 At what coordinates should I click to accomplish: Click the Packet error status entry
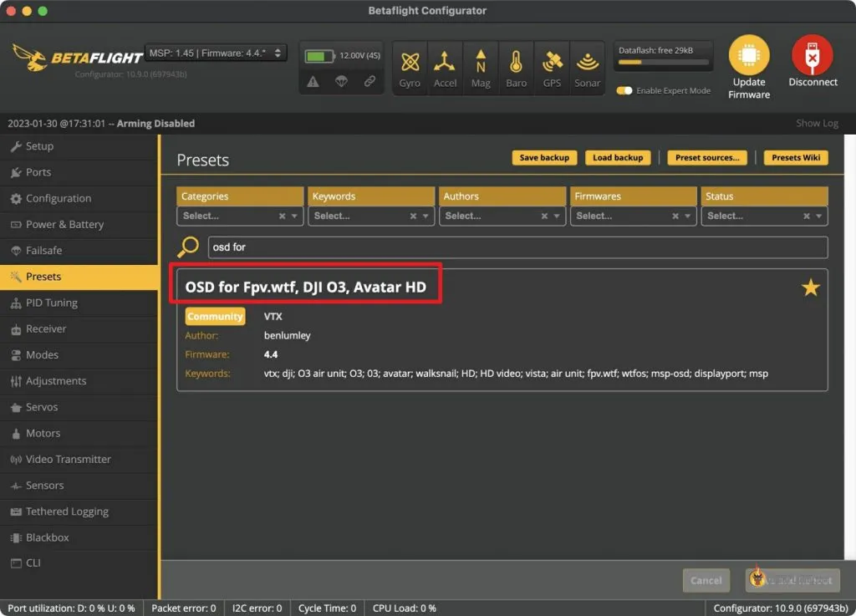(183, 608)
